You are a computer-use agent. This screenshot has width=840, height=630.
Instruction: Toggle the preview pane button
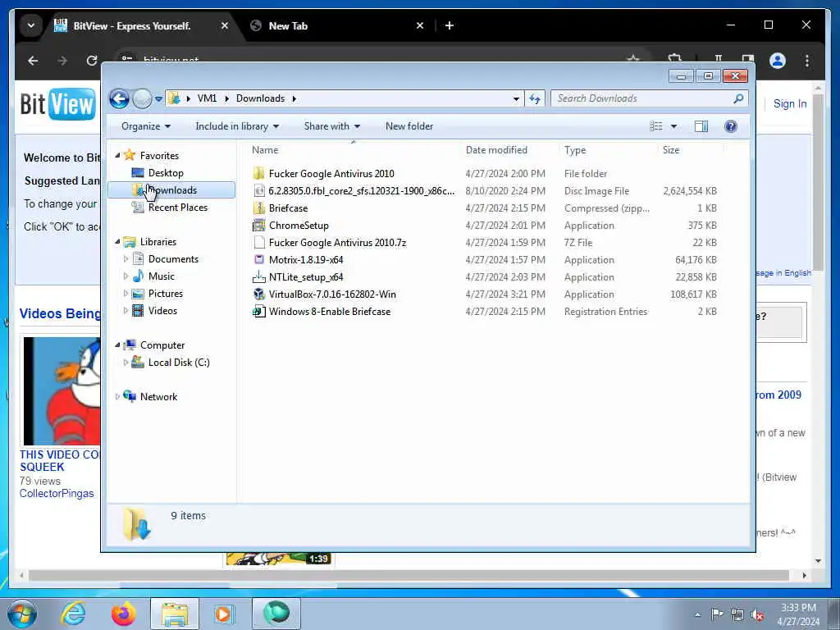point(701,126)
